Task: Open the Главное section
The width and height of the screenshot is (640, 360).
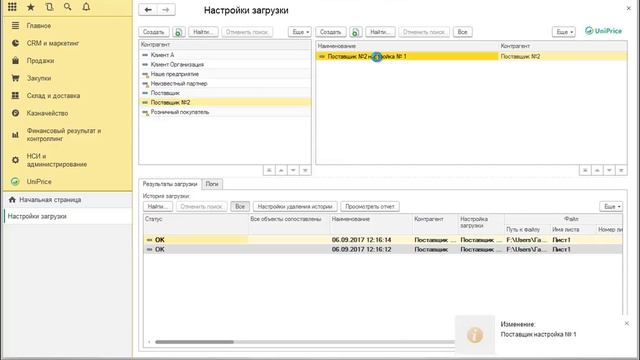Action: point(39,26)
